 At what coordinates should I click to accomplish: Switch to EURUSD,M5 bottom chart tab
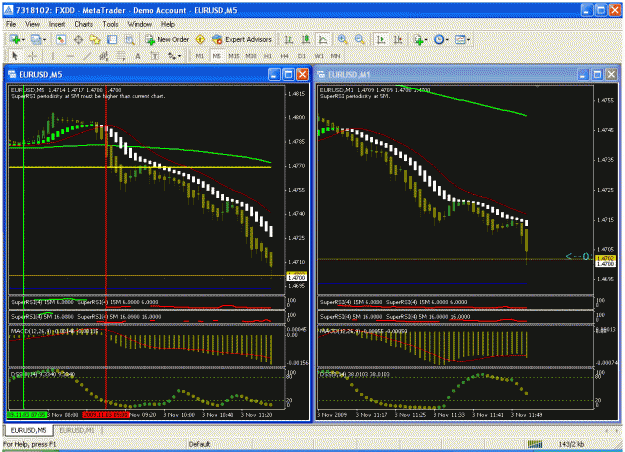click(28, 430)
